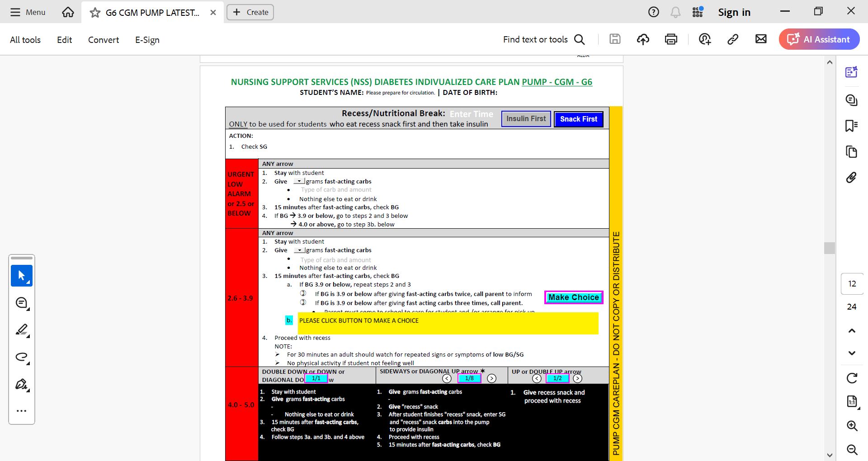Screen dimensions: 868x461
Task: Send document by email icon
Action: point(761,39)
